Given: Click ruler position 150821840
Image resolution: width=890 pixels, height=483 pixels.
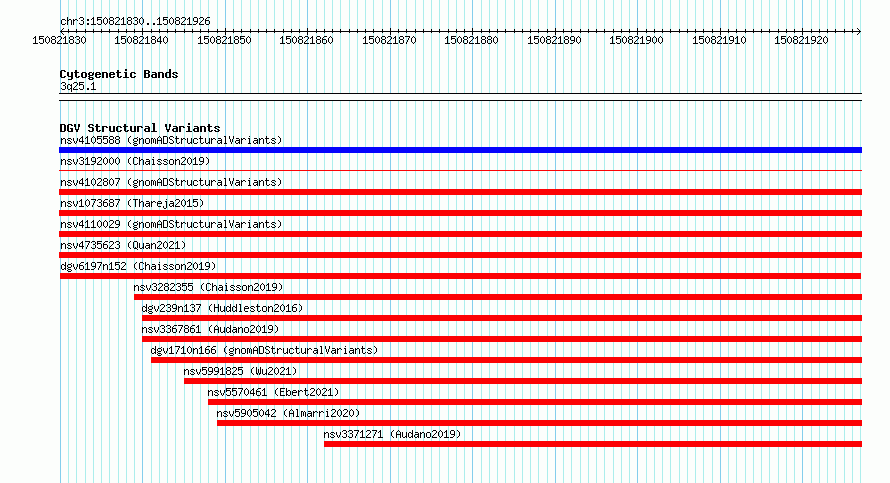Looking at the screenshot, I should [x=141, y=40].
